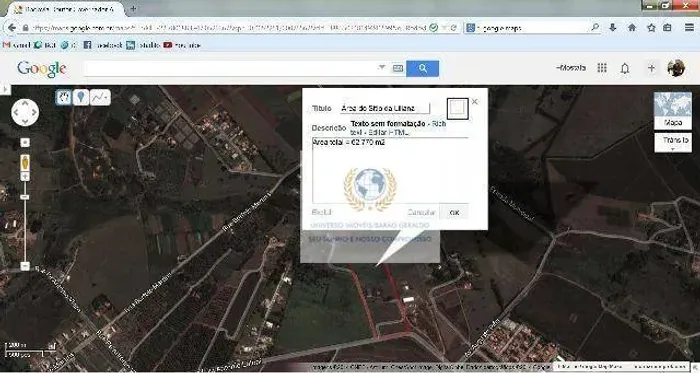
Task: Open Google notifications bell
Action: click(x=625, y=68)
